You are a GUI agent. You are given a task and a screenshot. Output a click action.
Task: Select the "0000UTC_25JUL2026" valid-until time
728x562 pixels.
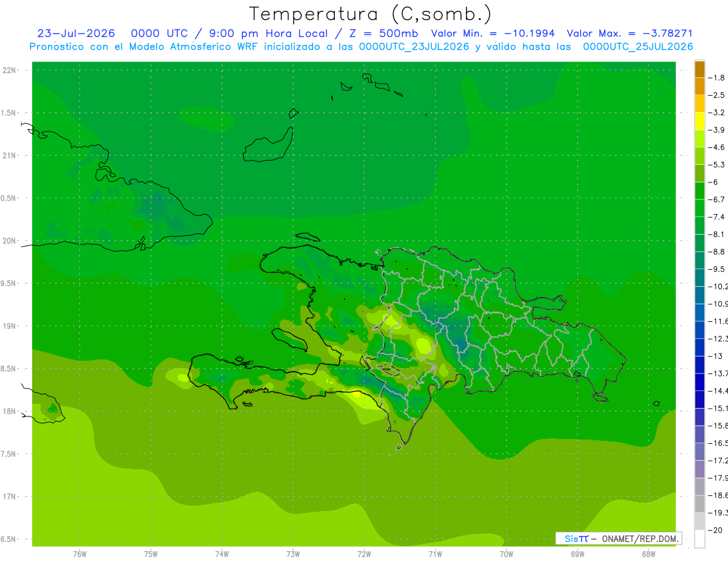pos(638,47)
